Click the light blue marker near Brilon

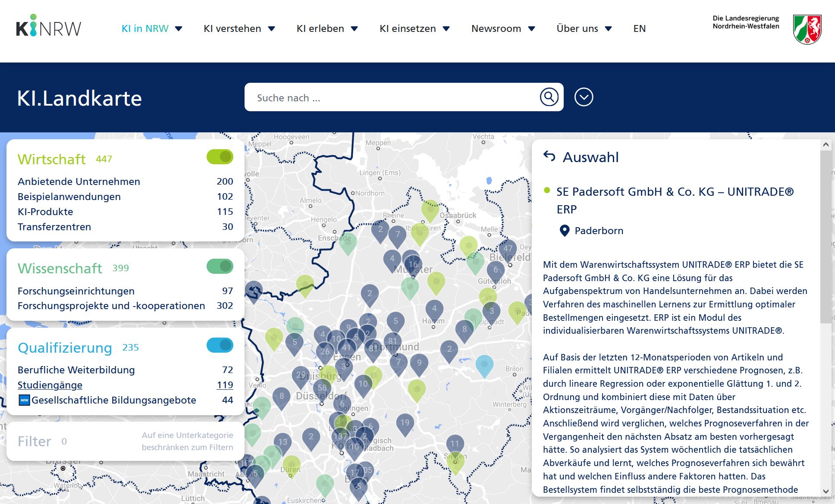484,365
